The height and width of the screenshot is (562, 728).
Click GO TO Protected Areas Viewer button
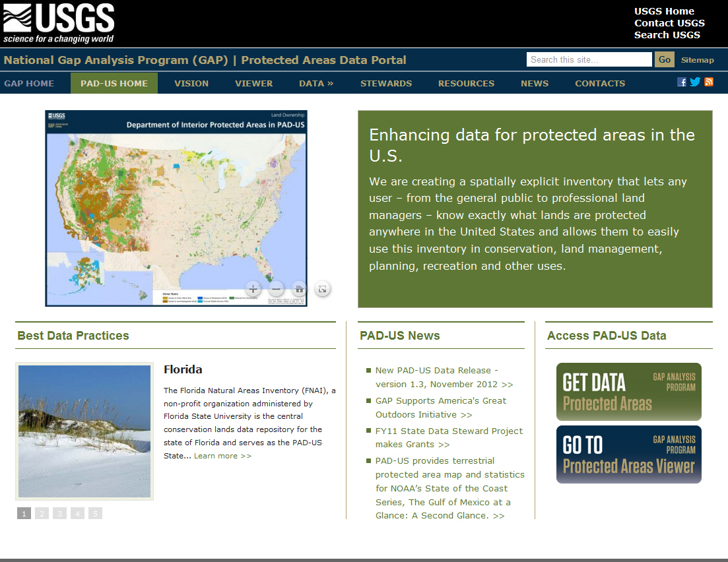click(628, 454)
